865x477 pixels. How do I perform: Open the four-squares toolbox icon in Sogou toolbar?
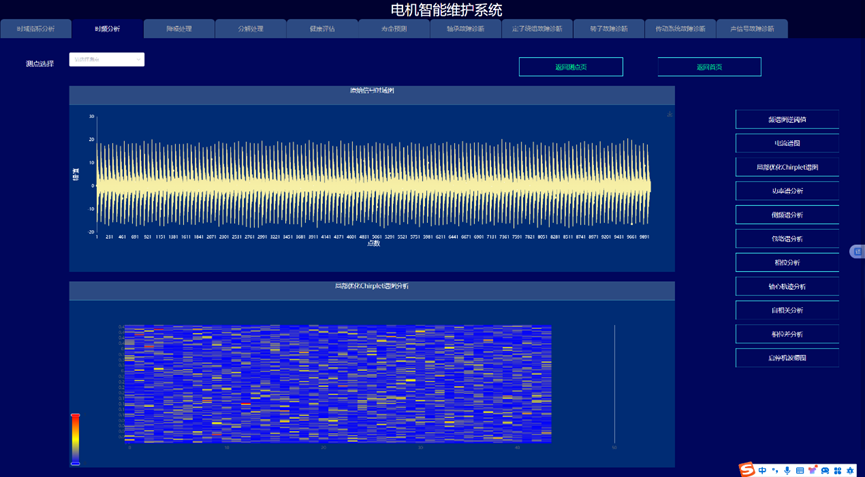pos(838,470)
